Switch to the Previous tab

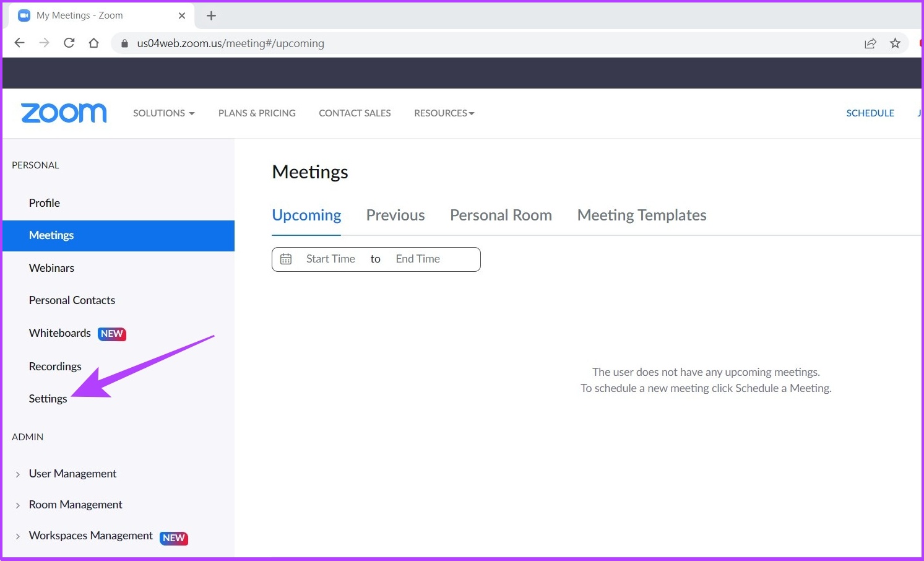tap(395, 215)
